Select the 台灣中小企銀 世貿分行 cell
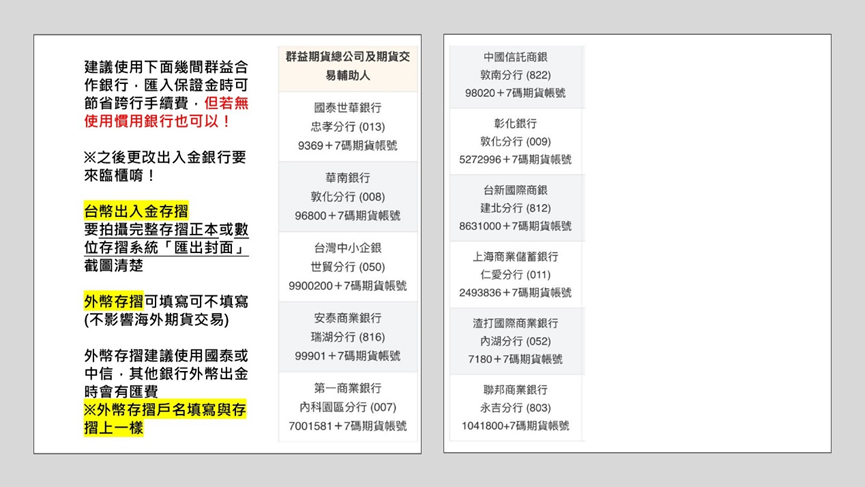Image resolution: width=865 pixels, height=487 pixels. [x=347, y=266]
